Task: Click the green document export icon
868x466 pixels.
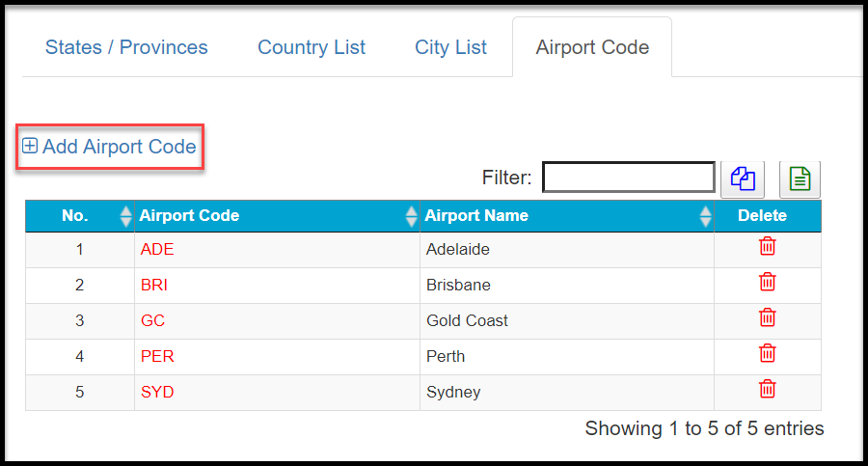Action: tap(800, 178)
